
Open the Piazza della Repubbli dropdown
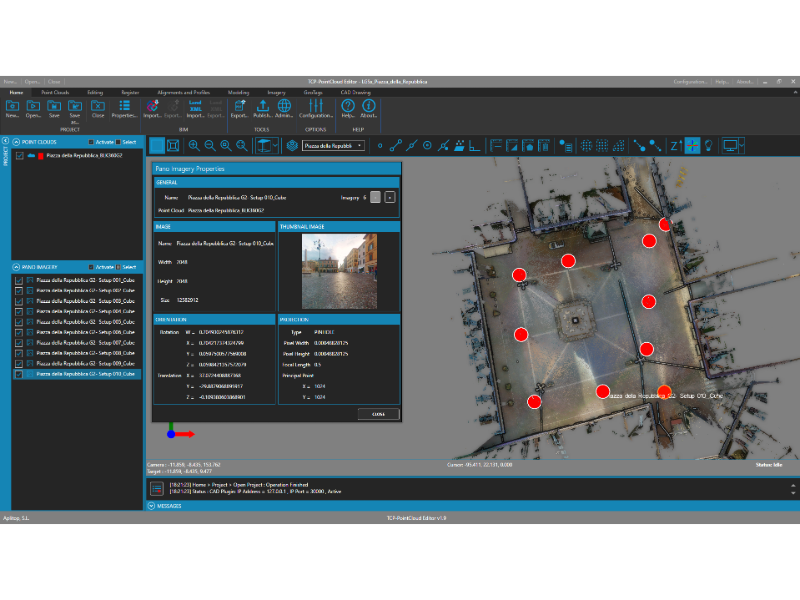point(333,146)
